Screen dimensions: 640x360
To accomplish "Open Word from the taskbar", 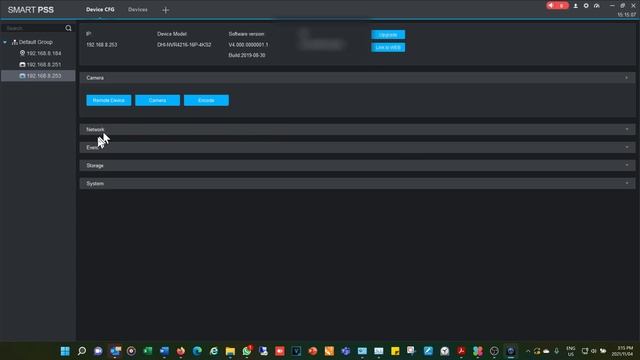I will tap(164, 351).
